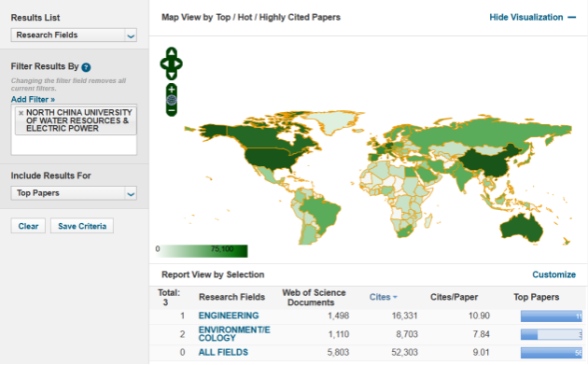Collapse the map via the Hide Visualization minus
This screenshot has width=588, height=365.
tap(571, 17)
